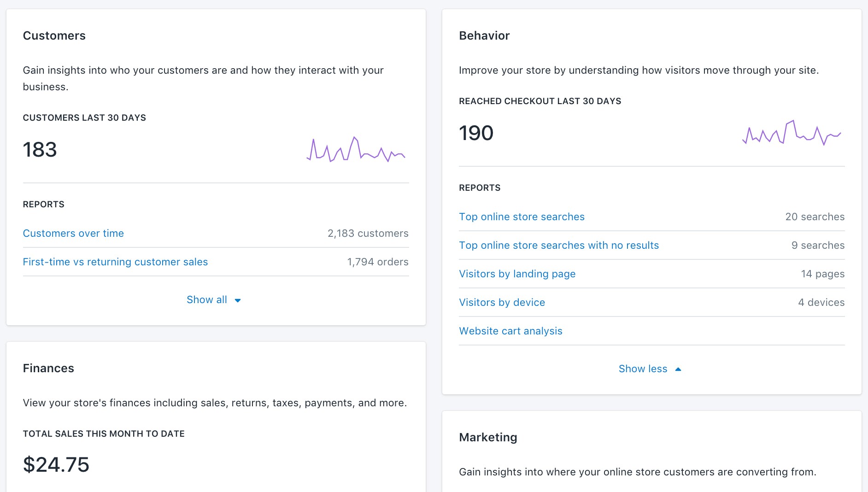Open First-time vs returning customer sales

pos(115,262)
